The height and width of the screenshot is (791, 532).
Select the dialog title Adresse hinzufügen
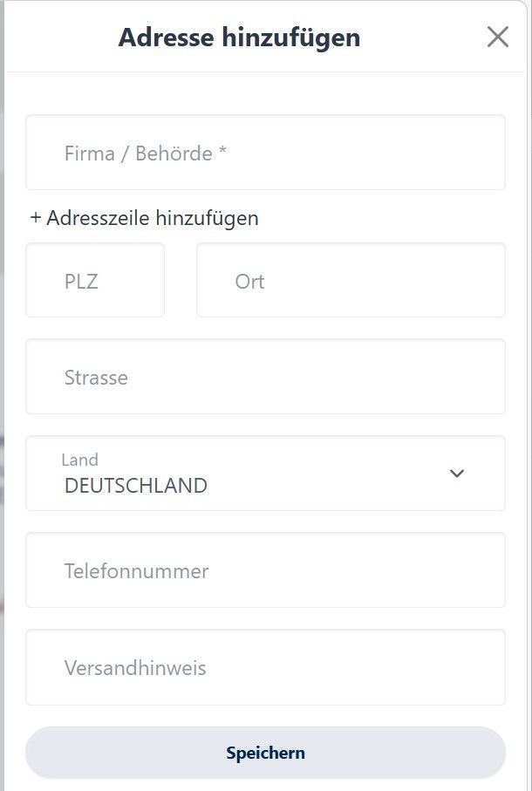[x=238, y=38]
